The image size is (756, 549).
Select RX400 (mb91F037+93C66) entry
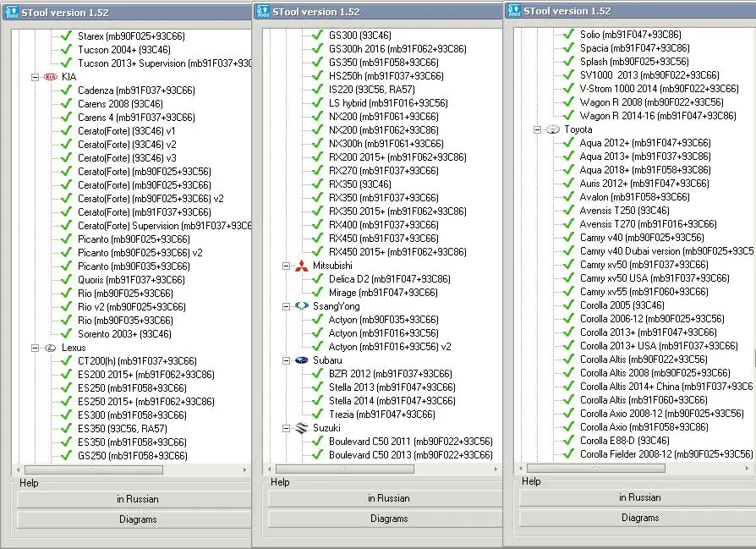pyautogui.click(x=383, y=225)
